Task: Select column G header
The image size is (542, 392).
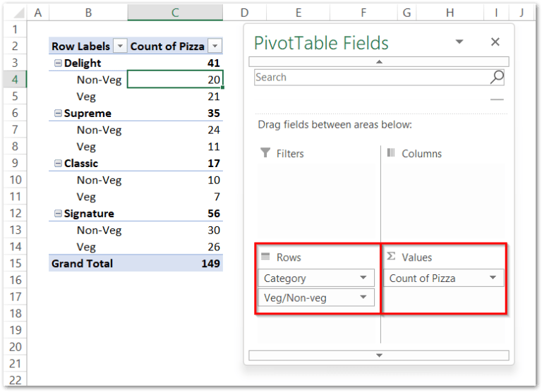Action: [406, 13]
